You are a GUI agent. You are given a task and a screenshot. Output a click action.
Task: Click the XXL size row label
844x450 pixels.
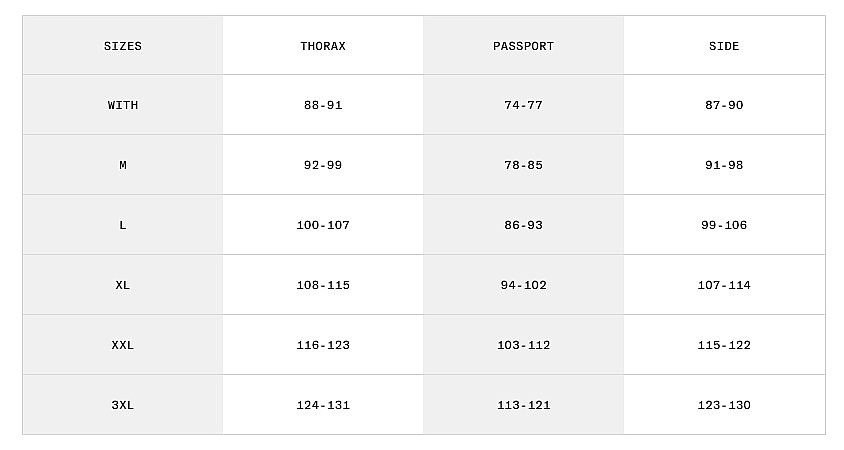pos(123,345)
